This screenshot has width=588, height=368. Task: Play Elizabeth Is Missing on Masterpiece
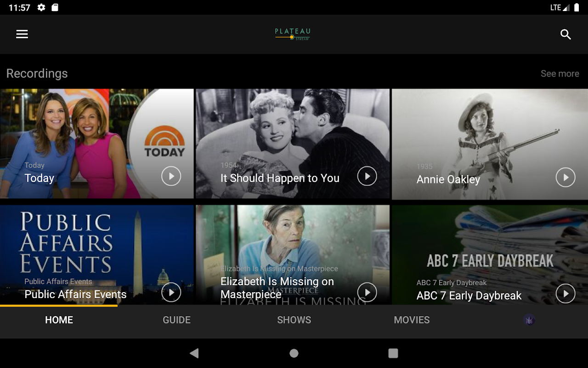coord(367,292)
